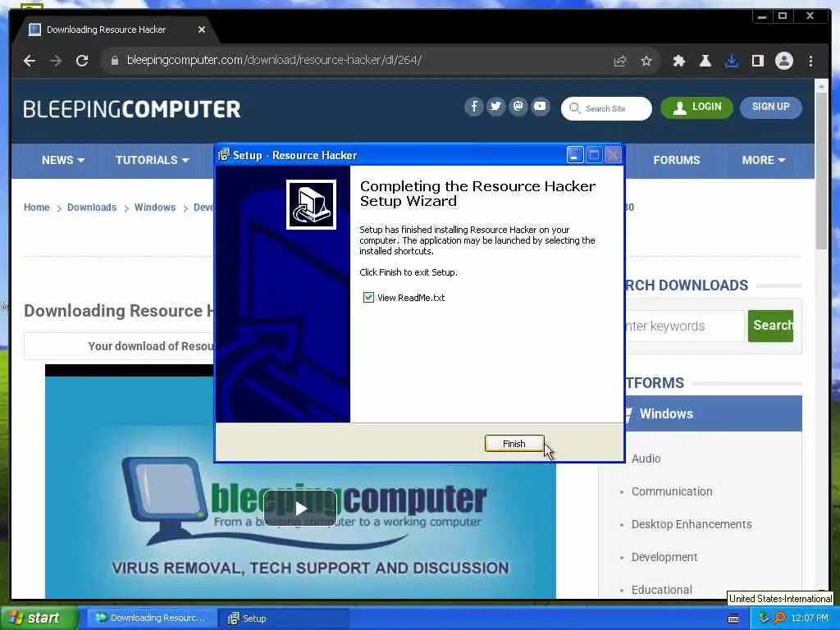Open BleepingComputer YouTube icon
Screen dimensions: 840x630
(540, 106)
